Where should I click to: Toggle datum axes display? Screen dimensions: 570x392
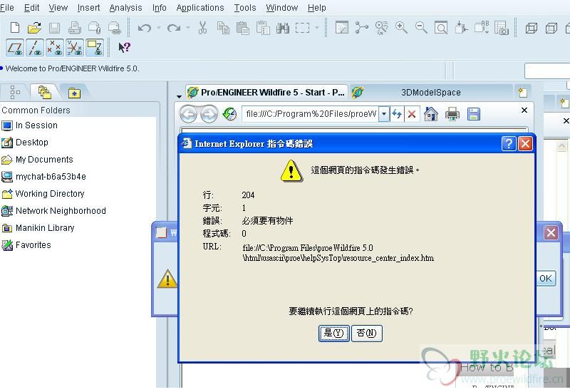tap(35, 48)
